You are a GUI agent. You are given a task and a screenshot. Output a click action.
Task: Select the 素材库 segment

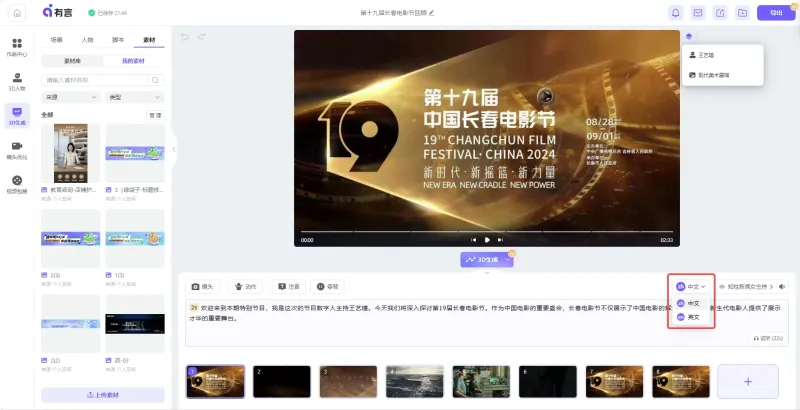(72, 61)
